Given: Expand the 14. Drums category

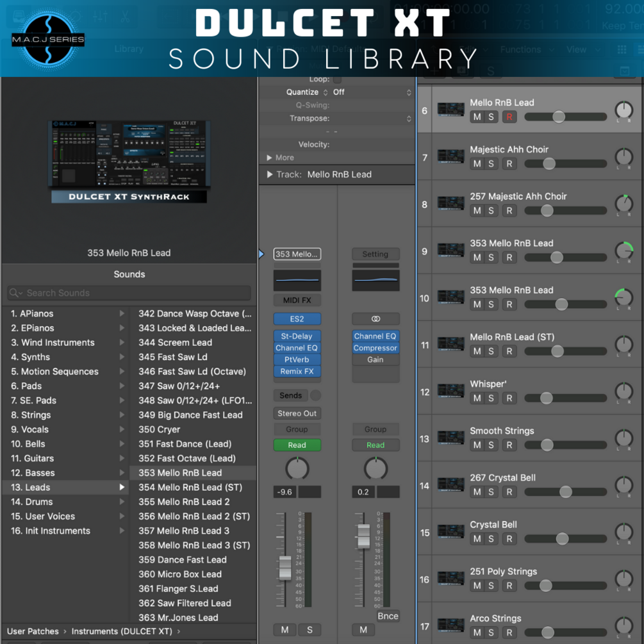Looking at the screenshot, I should tap(122, 502).
